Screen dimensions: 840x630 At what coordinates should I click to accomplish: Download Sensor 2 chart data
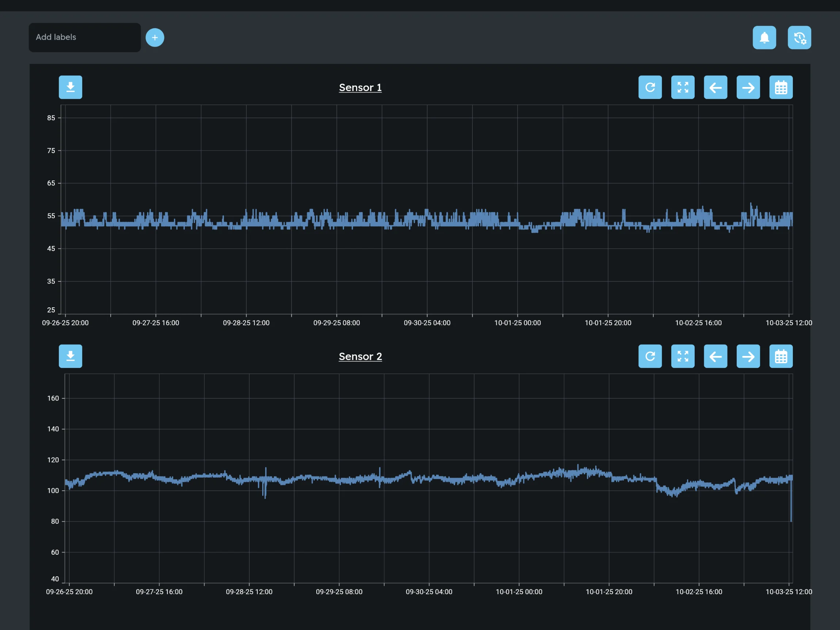click(70, 356)
